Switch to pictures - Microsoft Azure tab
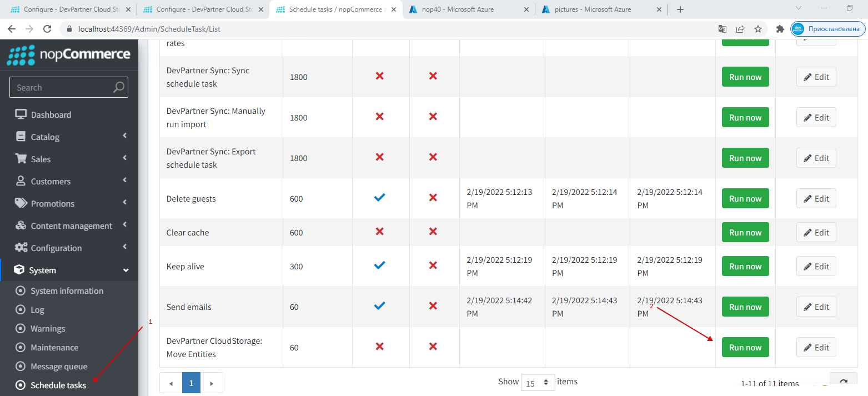868x396 pixels. [600, 9]
